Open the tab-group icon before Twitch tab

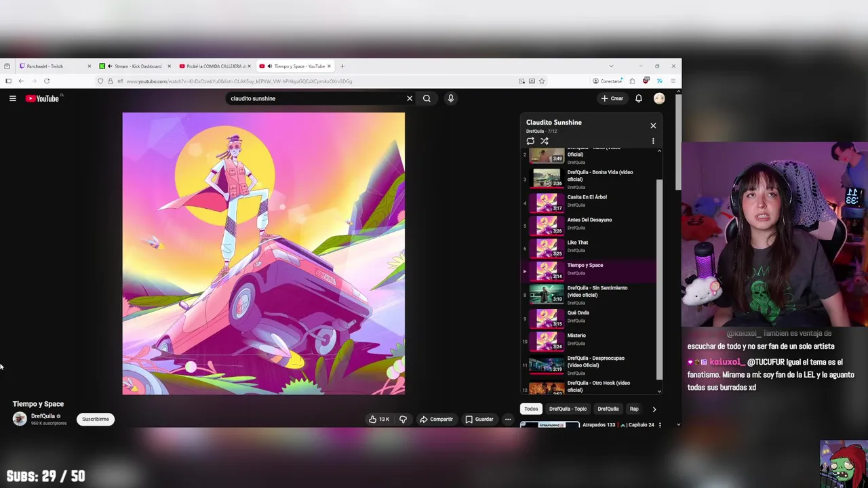coord(7,66)
